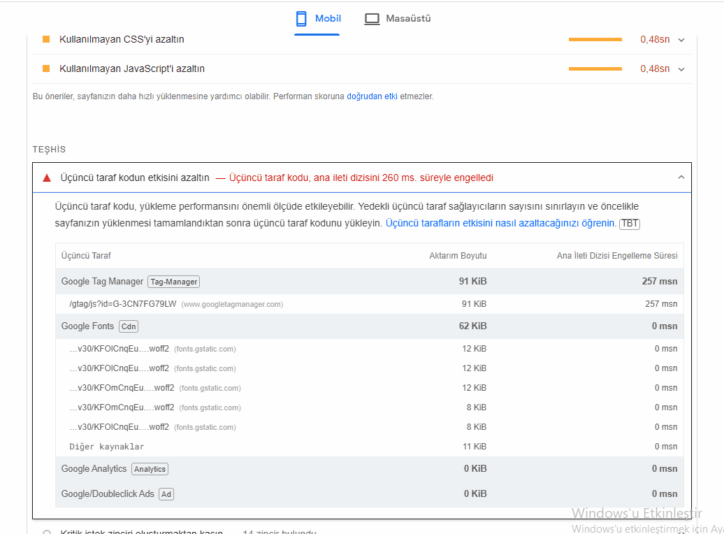Click the Cdn badge next to Google Fonts
This screenshot has width=724, height=534.
click(x=128, y=326)
